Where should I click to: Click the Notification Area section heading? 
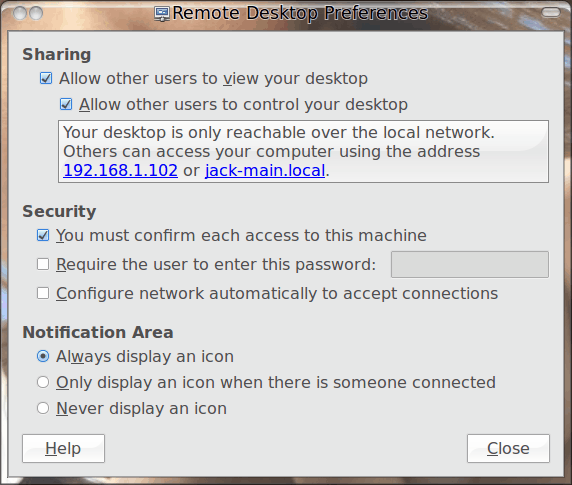98,332
